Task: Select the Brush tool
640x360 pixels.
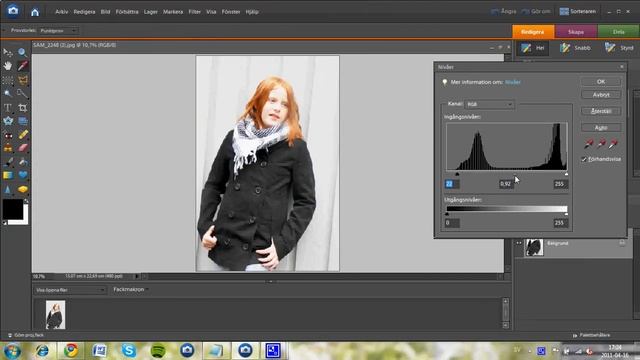Action: tap(8, 162)
